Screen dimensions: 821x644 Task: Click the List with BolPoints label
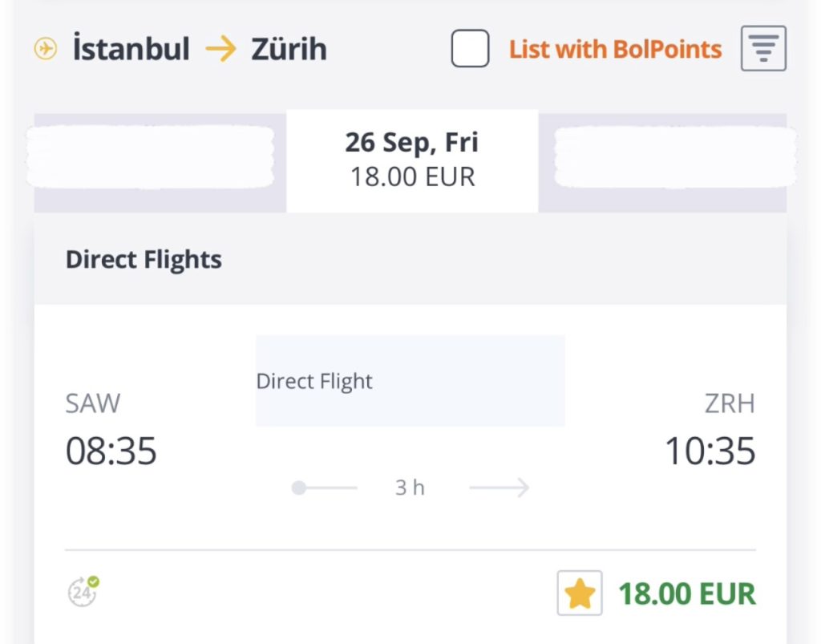point(615,50)
